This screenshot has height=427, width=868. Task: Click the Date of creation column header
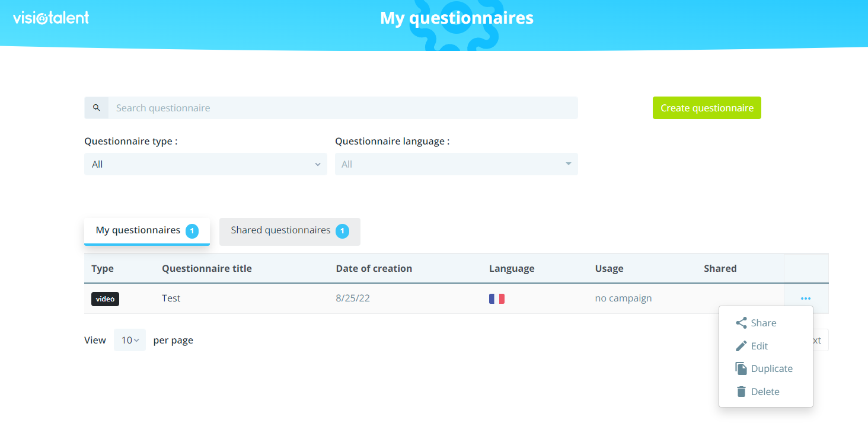[x=374, y=268]
